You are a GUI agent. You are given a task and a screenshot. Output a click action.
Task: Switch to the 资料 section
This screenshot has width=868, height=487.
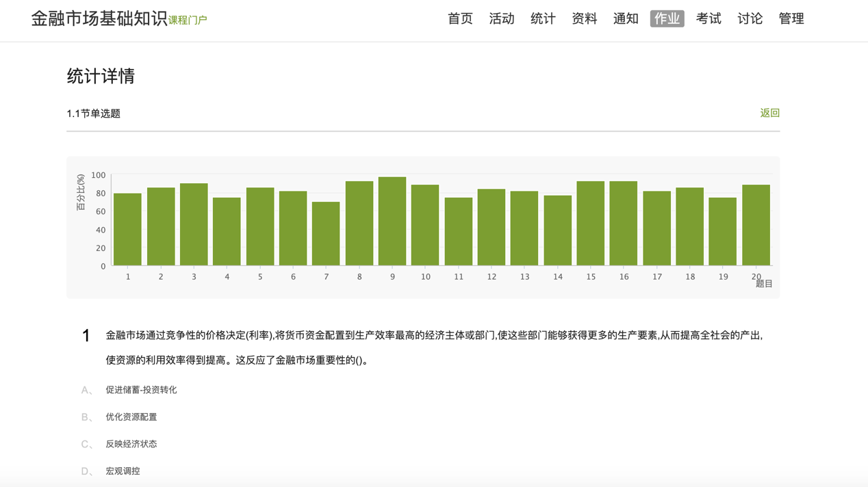584,19
